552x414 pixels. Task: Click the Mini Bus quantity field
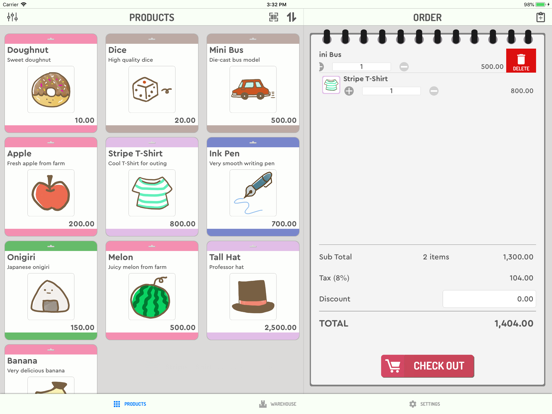pos(361,67)
